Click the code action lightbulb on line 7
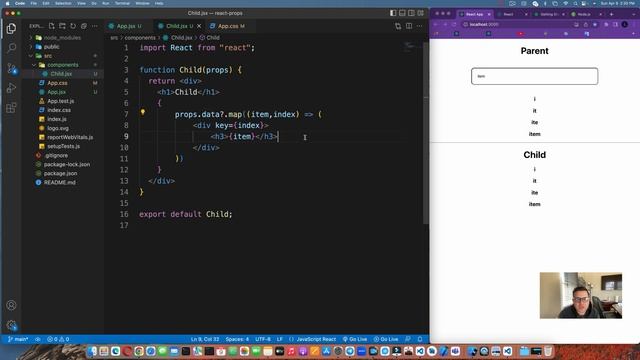 click(x=143, y=112)
